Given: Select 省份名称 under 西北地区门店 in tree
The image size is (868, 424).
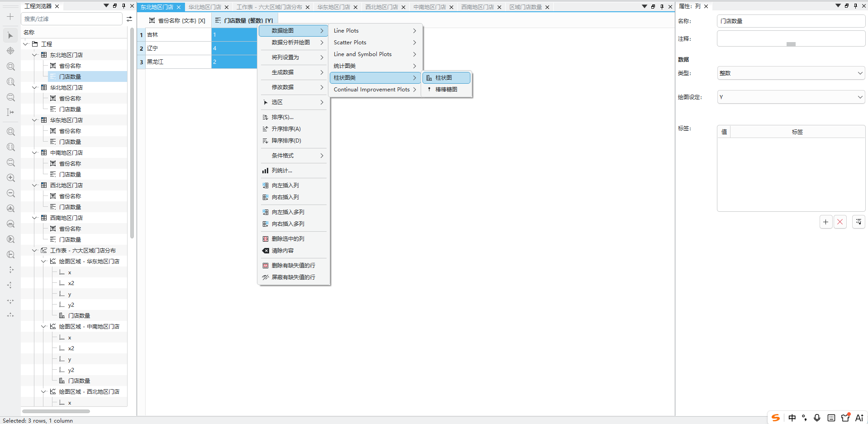Looking at the screenshot, I should coord(70,196).
